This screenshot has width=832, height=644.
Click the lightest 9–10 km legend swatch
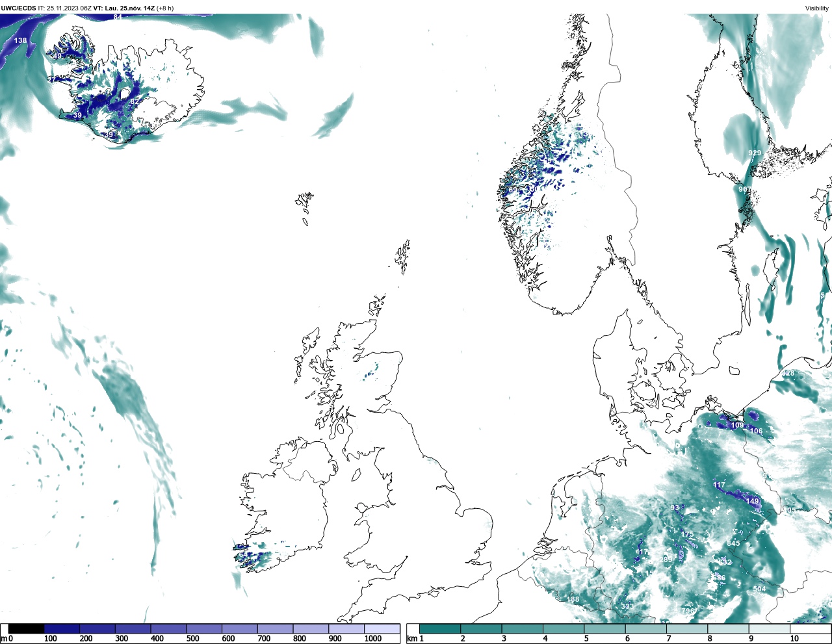coord(769,629)
